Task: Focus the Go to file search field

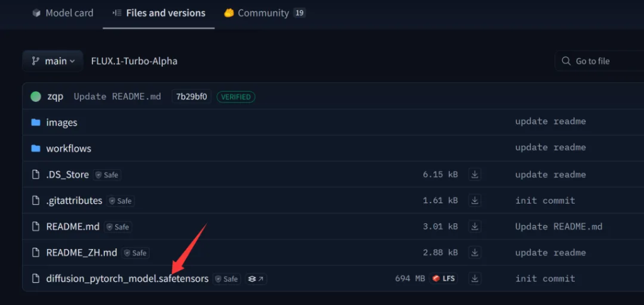Action: tap(599, 61)
